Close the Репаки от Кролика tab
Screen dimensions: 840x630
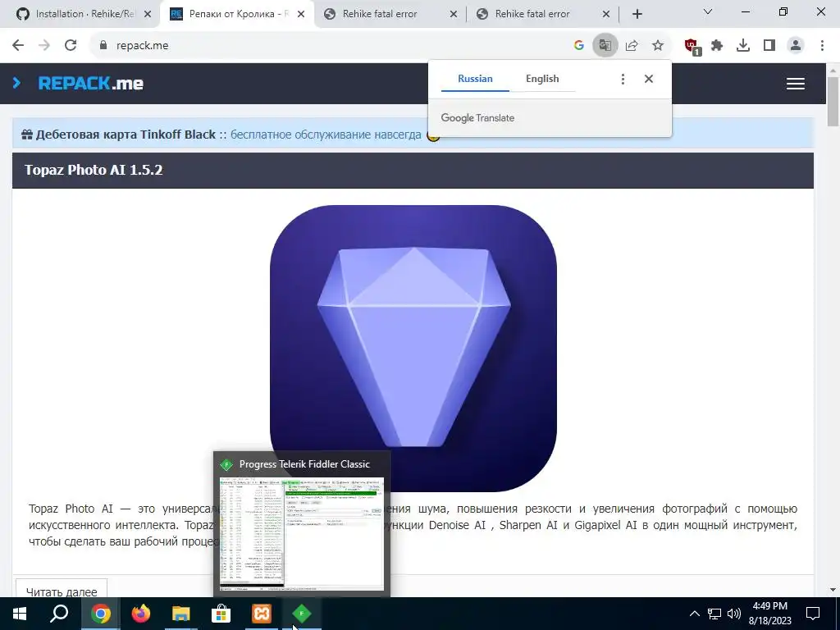[x=301, y=14]
